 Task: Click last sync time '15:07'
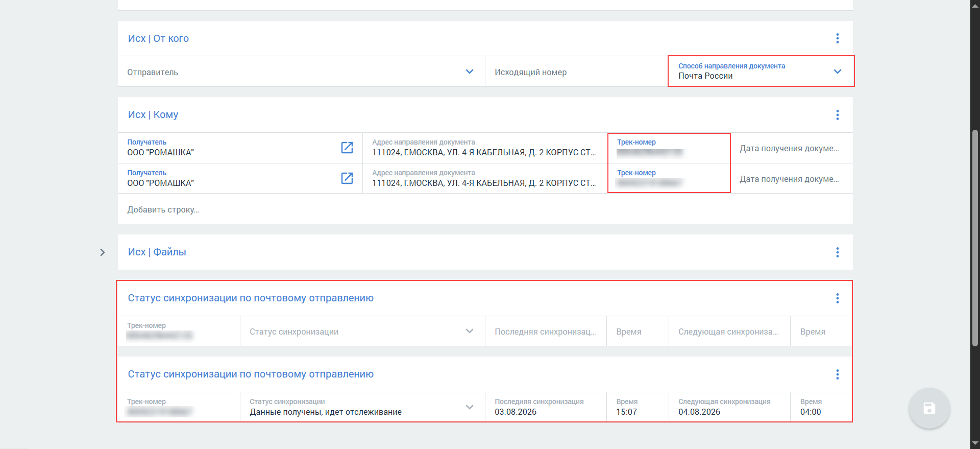[x=626, y=412]
